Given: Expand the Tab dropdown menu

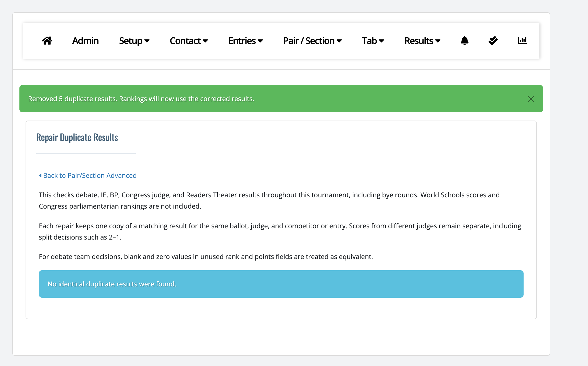Looking at the screenshot, I should pos(373,41).
